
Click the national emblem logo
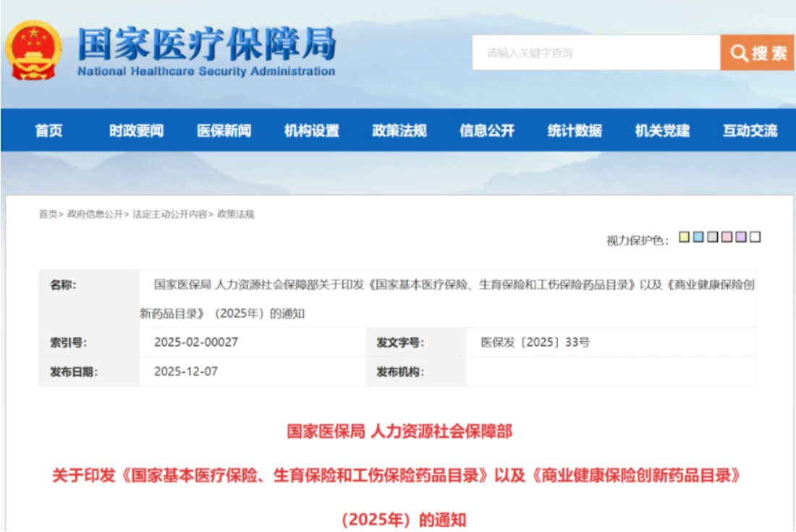tap(33, 51)
